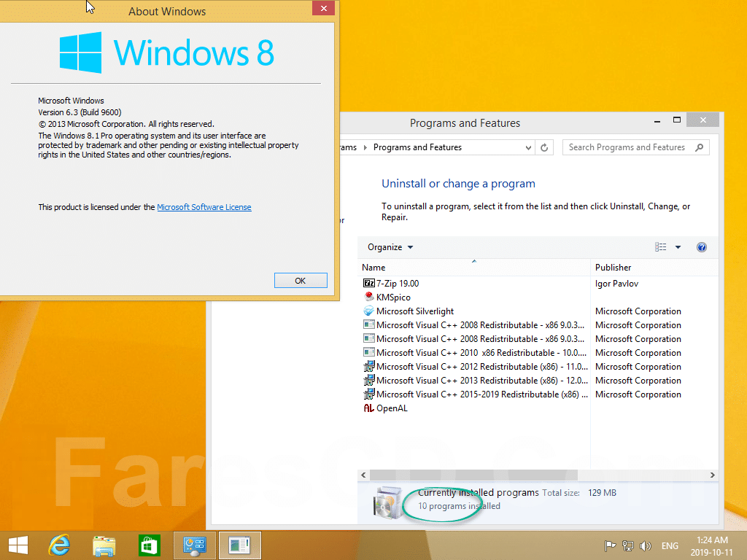Open the view options dropdown arrow
Screen dimensions: 747x560
(678, 247)
